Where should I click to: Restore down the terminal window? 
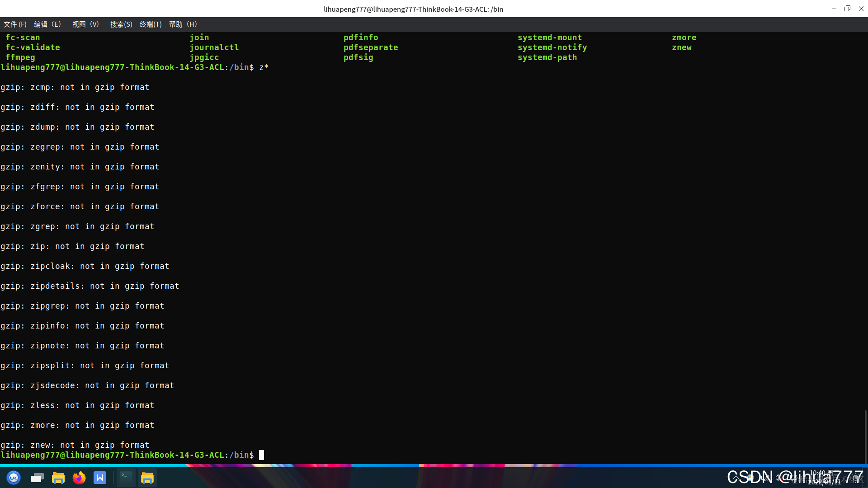pyautogui.click(x=847, y=9)
